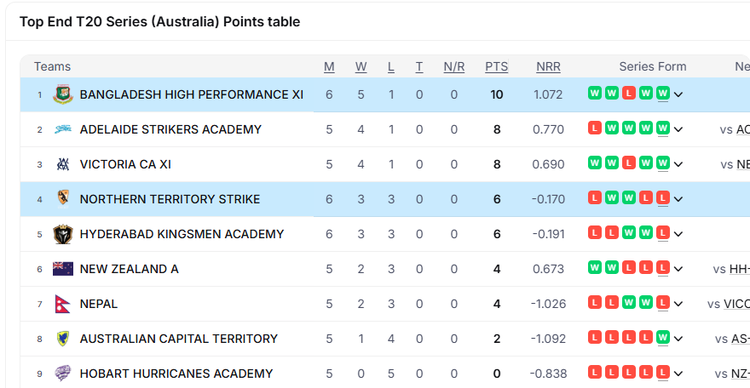This screenshot has width=750, height=388.
Task: Click the PTS column header
Action: (496, 67)
